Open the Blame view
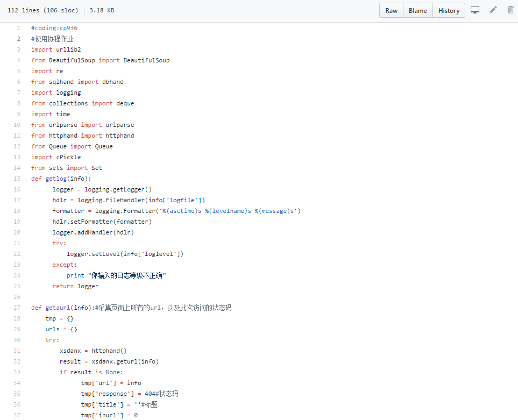518x420 pixels. [417, 11]
